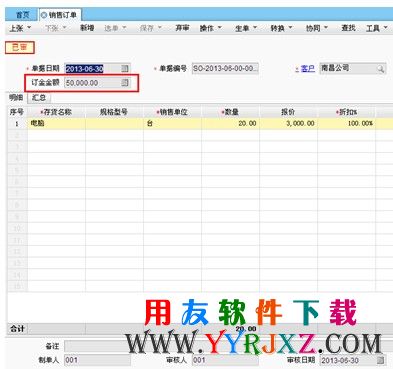
Task: Switch to the 明细 tab
Action: 16,98
